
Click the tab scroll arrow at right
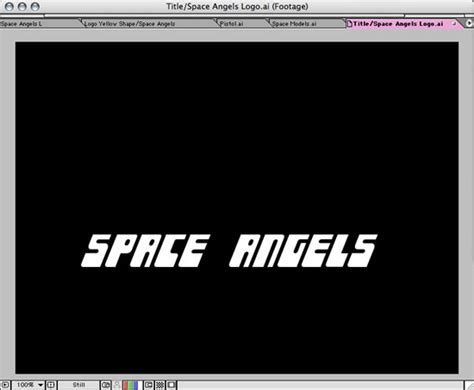469,23
